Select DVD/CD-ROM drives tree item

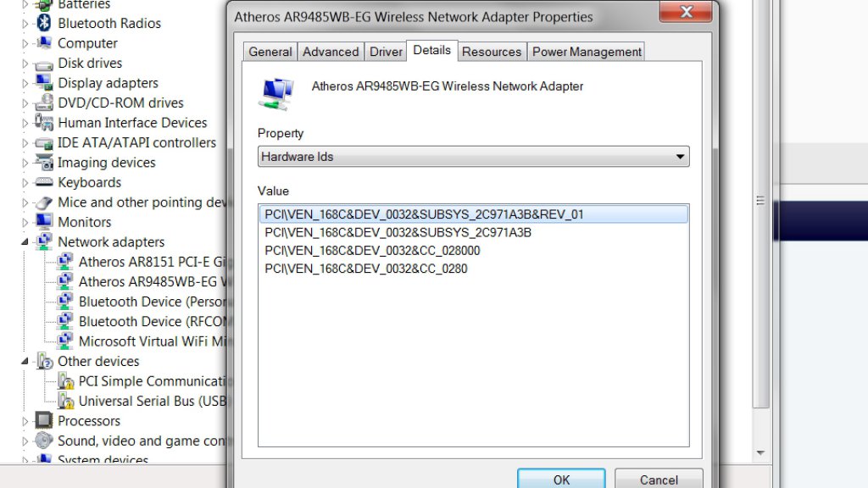coord(120,103)
